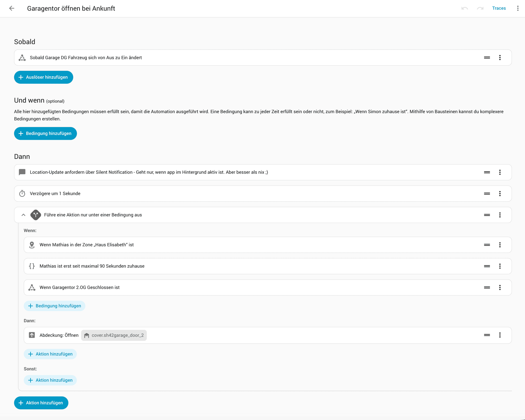The height and width of the screenshot is (420, 525).
Task: Click the back arrow icon
Action: click(12, 8)
